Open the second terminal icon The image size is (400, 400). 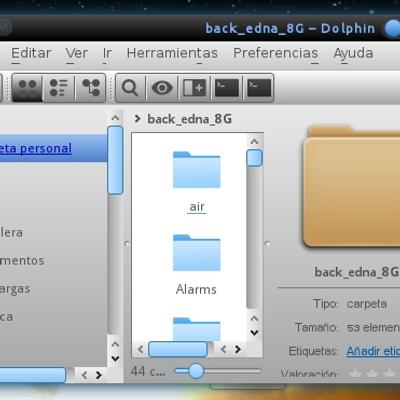coord(259,88)
